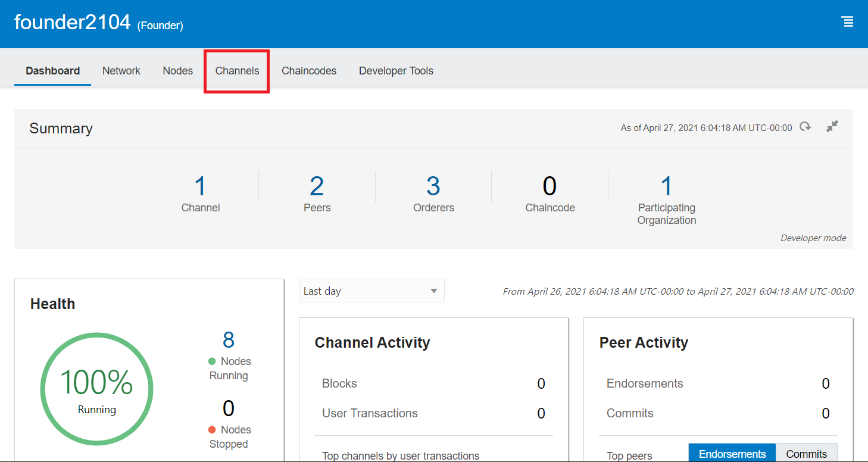Open the Network tab
Screen dimensions: 868x462
[x=121, y=71]
